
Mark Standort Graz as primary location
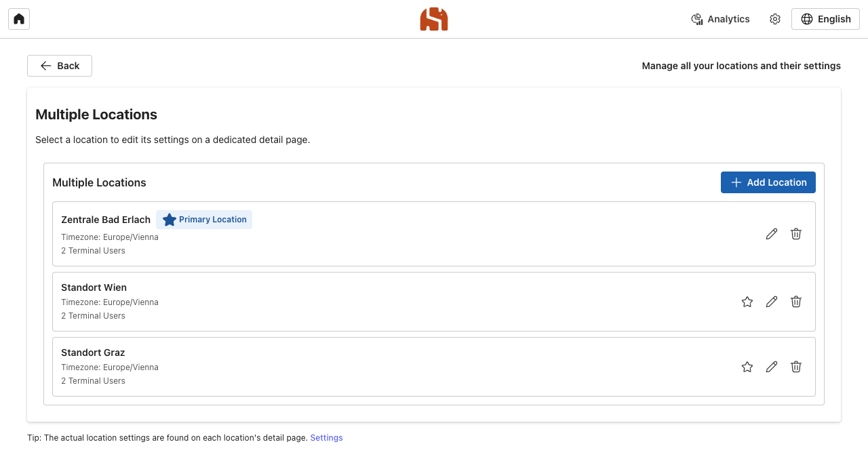tap(747, 367)
